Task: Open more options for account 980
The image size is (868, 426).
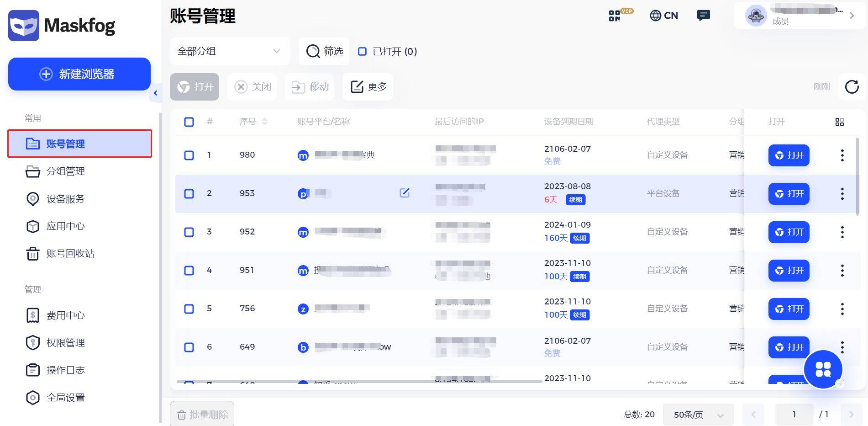Action: click(842, 155)
